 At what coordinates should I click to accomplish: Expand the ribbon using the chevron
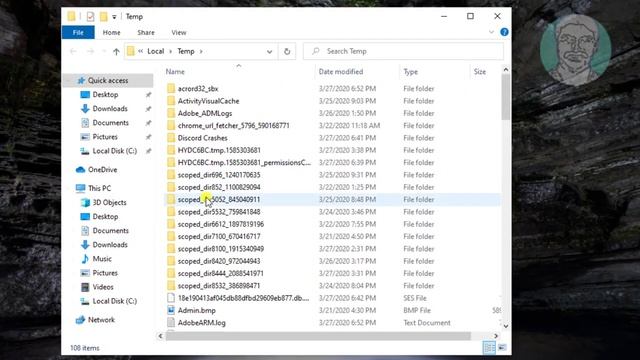(x=491, y=32)
